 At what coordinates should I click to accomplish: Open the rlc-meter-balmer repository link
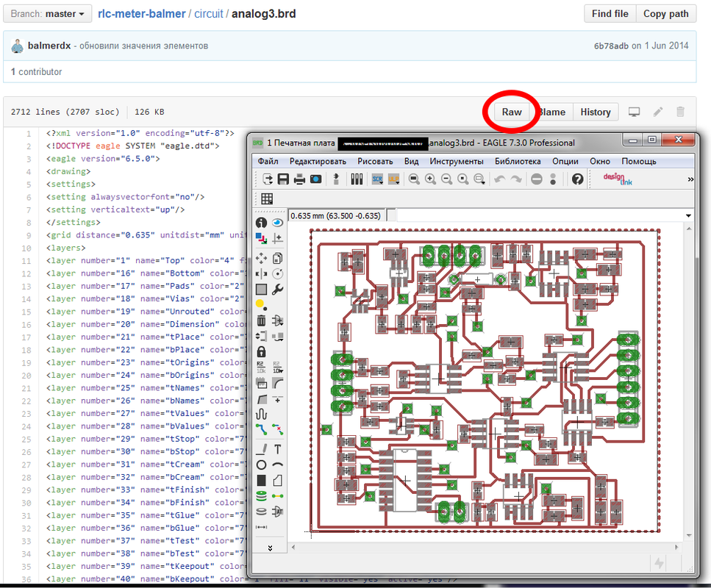(x=142, y=14)
